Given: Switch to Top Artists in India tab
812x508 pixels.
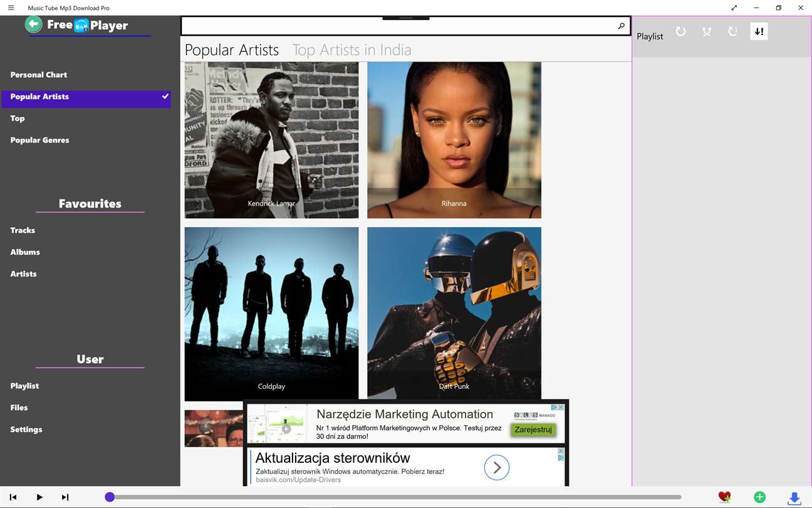Looking at the screenshot, I should [x=352, y=50].
